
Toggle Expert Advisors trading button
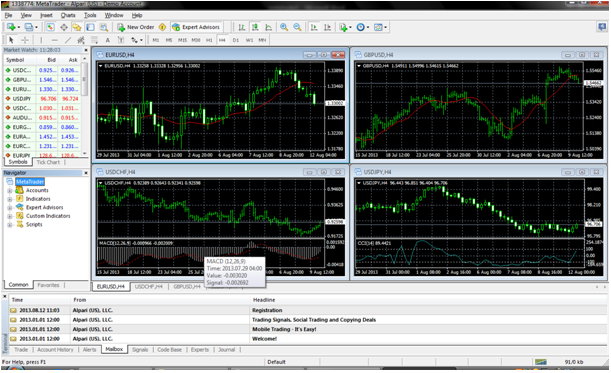pyautogui.click(x=197, y=27)
